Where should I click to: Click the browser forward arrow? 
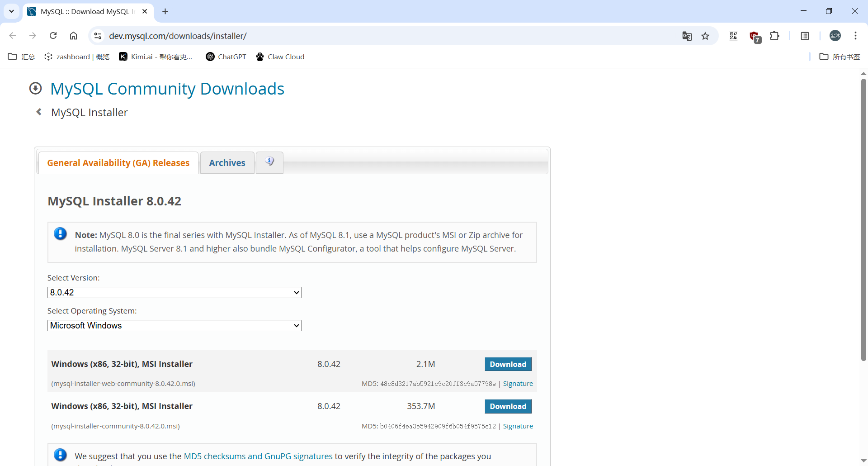pyautogui.click(x=33, y=36)
